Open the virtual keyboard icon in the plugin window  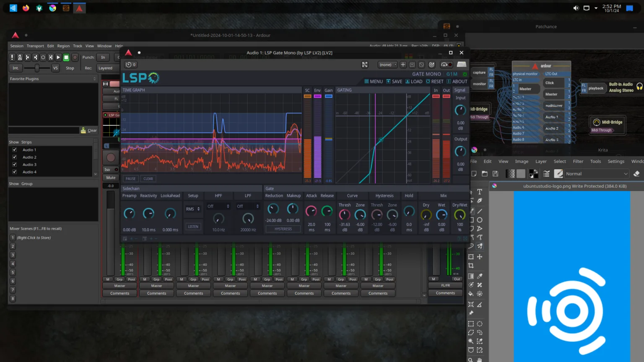click(461, 65)
